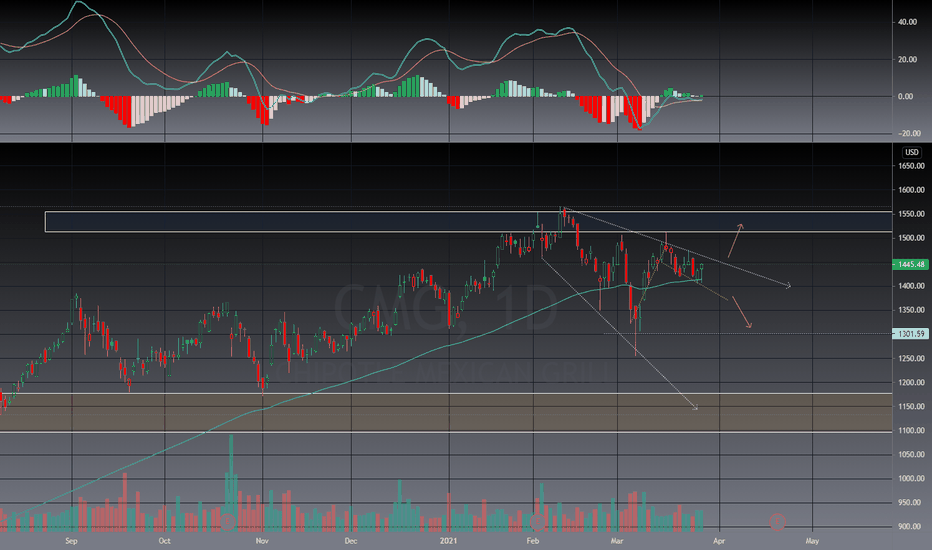Screen dimensions: 932x550
Task: Click the 1500.00 price axis label
Action: [911, 238]
